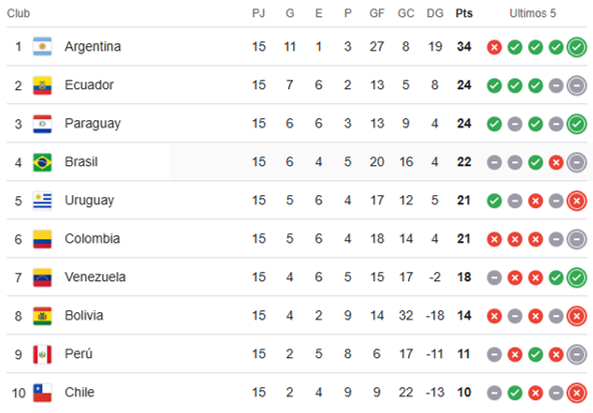Click the Uruguay flag icon
This screenshot has height=413, width=593.
coord(42,200)
